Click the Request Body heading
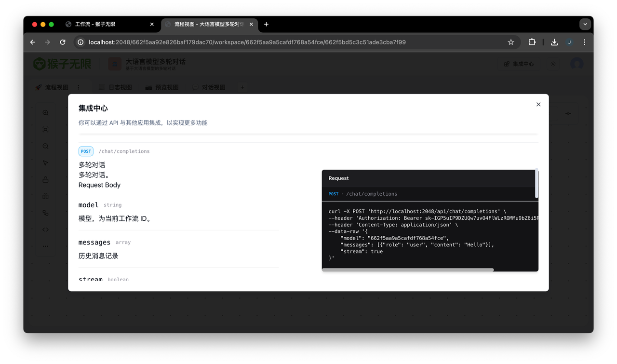 pos(99,185)
